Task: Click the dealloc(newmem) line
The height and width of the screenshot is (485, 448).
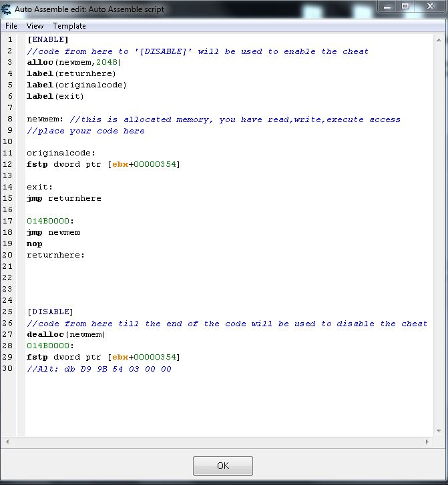Action: coord(66,334)
